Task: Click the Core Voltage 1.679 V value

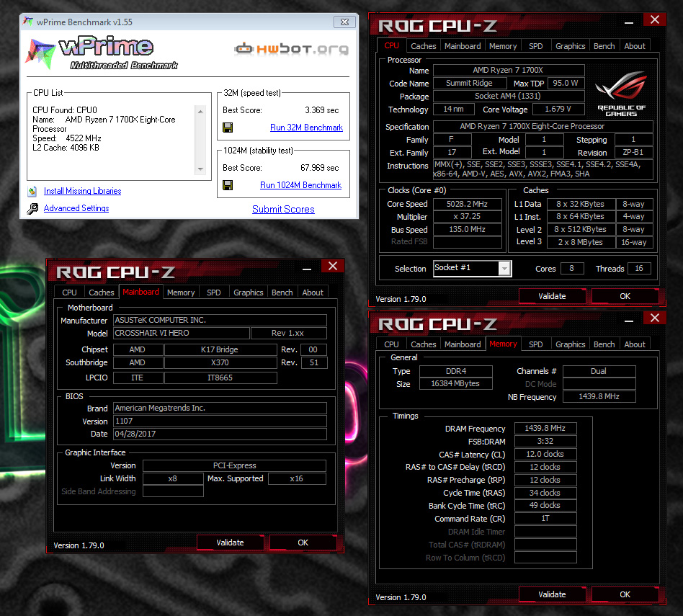Action: (x=558, y=109)
